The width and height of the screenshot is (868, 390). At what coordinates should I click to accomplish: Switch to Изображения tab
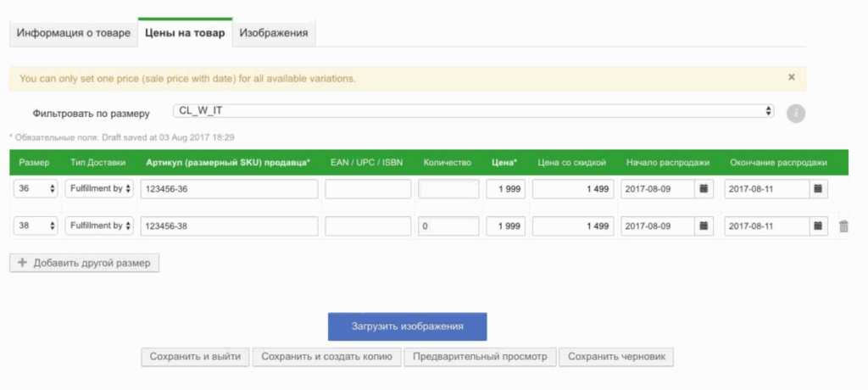tap(274, 33)
